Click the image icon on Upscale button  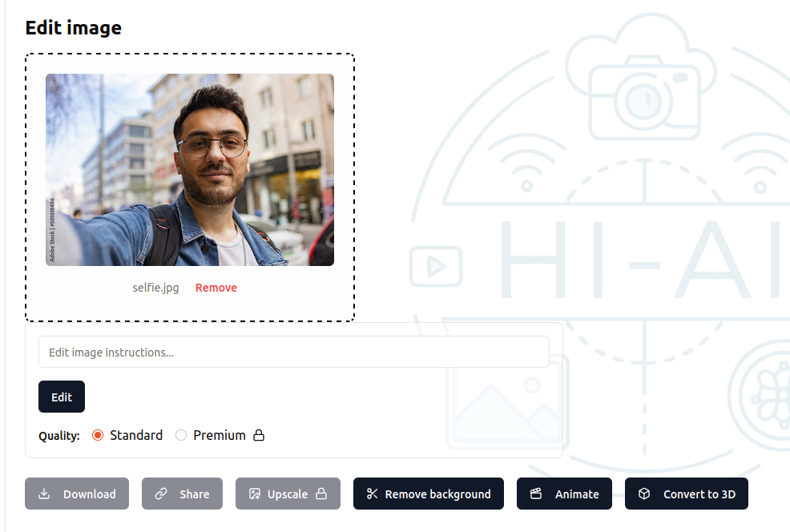(253, 494)
